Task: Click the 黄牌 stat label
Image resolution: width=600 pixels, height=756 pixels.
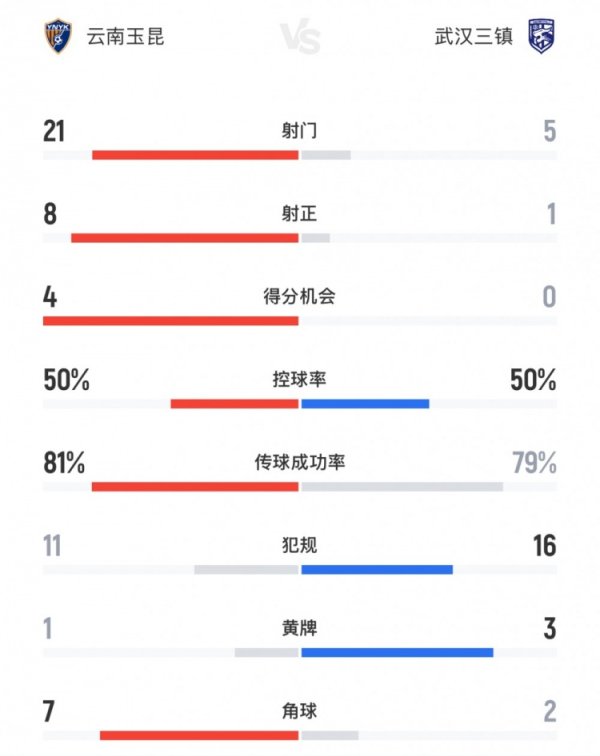Action: pyautogui.click(x=300, y=629)
